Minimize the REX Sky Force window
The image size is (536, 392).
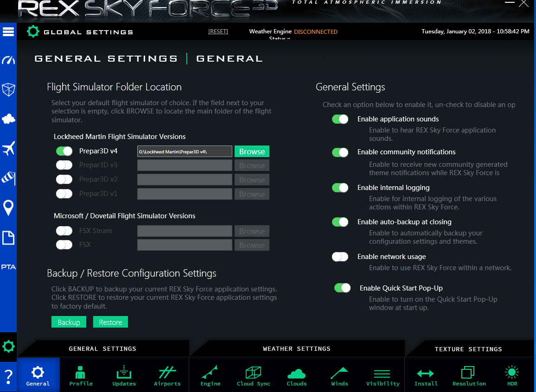click(x=510, y=3)
